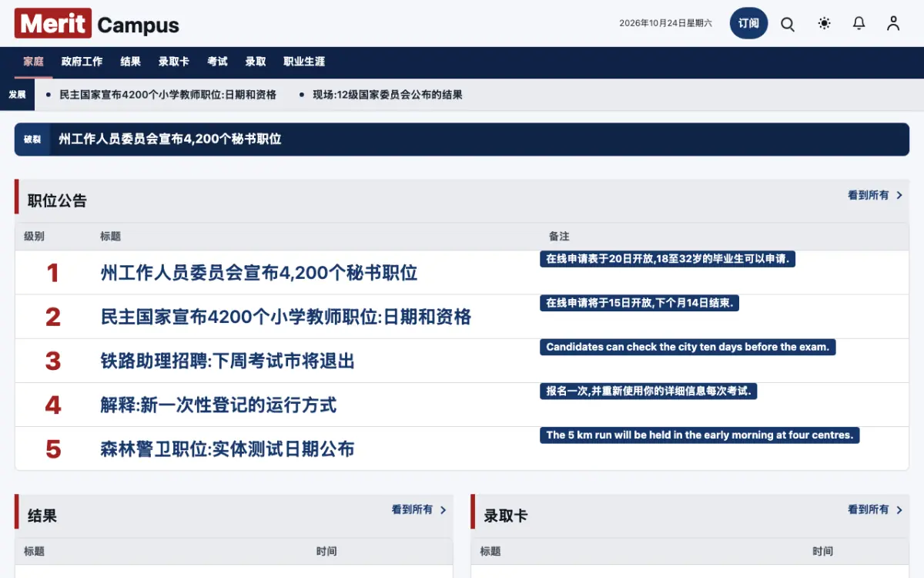Open the 政府工作 nav item

82,62
